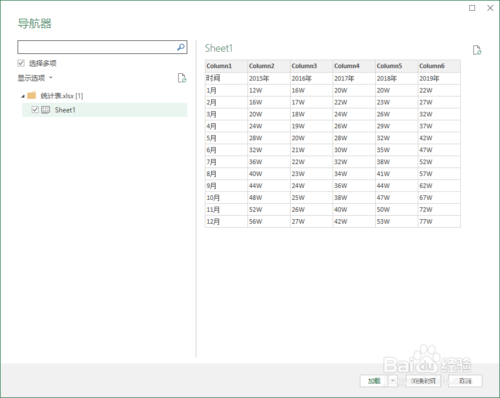Click the 7月 row label
Image resolution: width=500 pixels, height=398 pixels.
(x=226, y=162)
